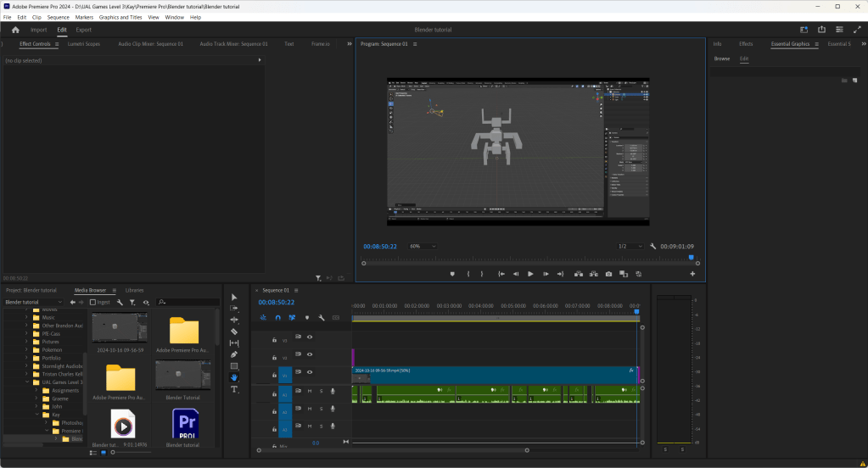Open timeline display settings wrench

[322, 317]
